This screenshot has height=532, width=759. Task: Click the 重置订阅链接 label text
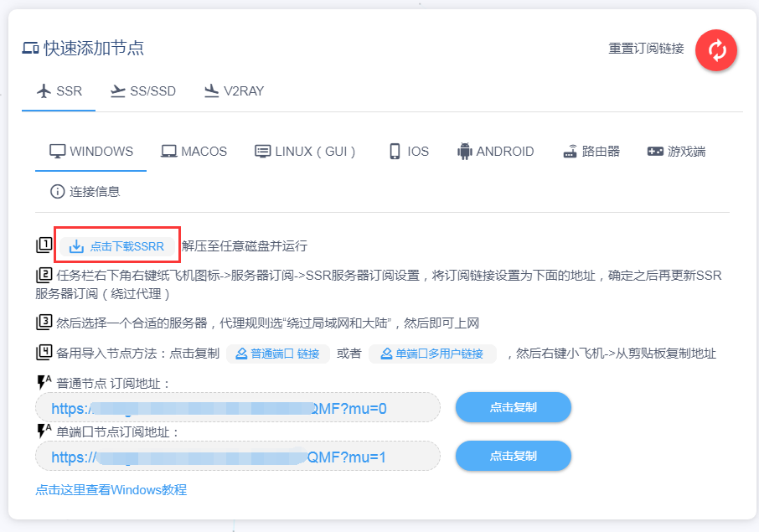click(x=646, y=49)
